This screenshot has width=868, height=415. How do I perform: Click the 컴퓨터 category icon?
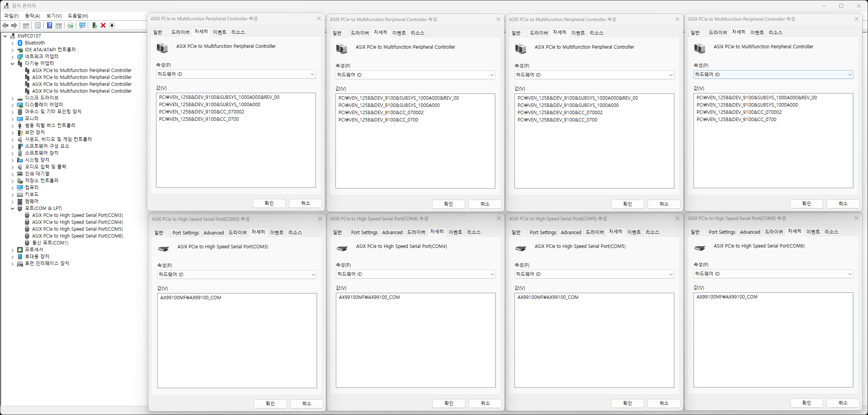(x=20, y=188)
